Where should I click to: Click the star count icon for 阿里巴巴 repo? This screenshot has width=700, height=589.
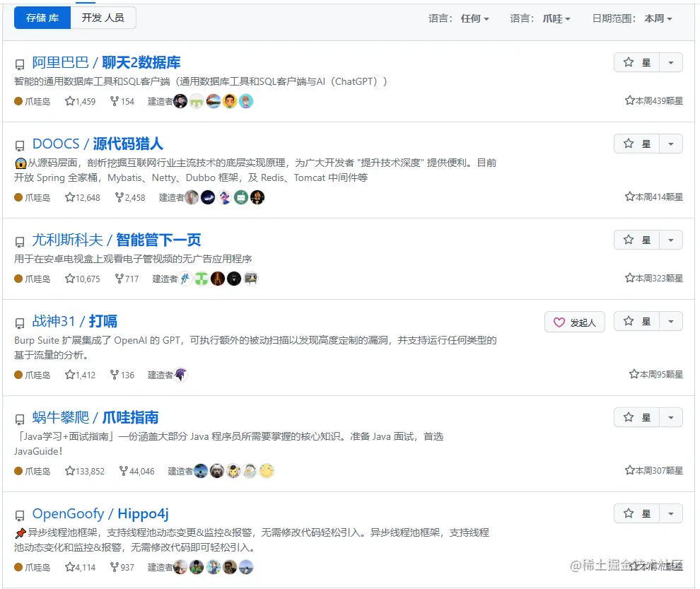[69, 101]
